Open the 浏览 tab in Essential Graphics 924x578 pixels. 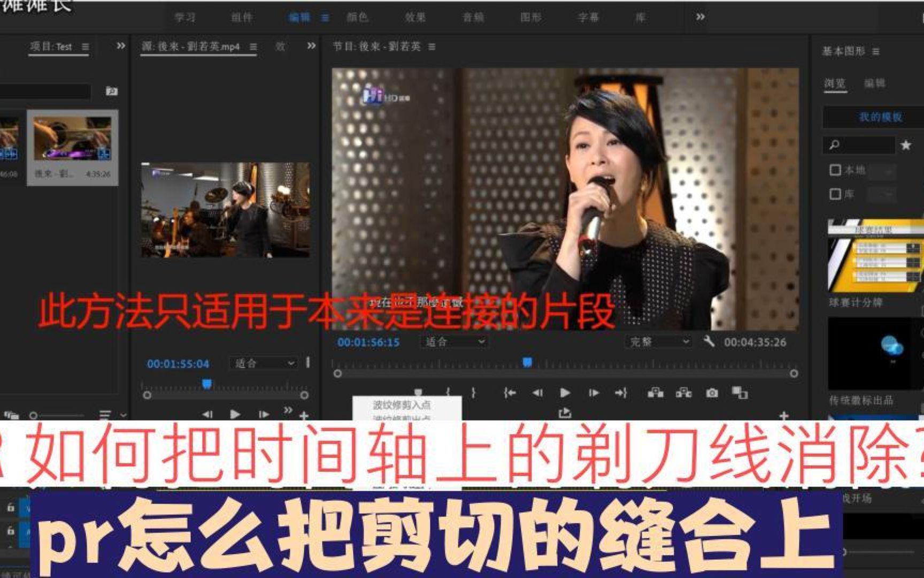tap(835, 83)
